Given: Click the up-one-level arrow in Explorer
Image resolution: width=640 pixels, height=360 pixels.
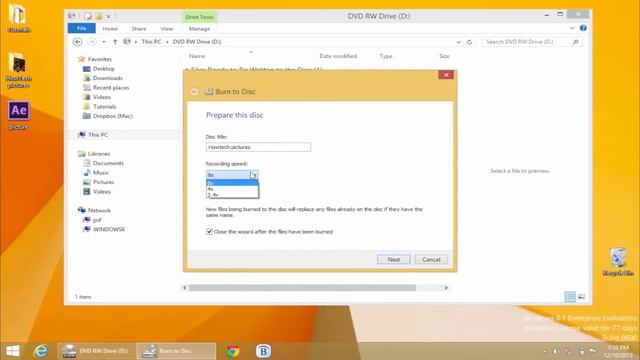Looking at the screenshot, I should 115,42.
